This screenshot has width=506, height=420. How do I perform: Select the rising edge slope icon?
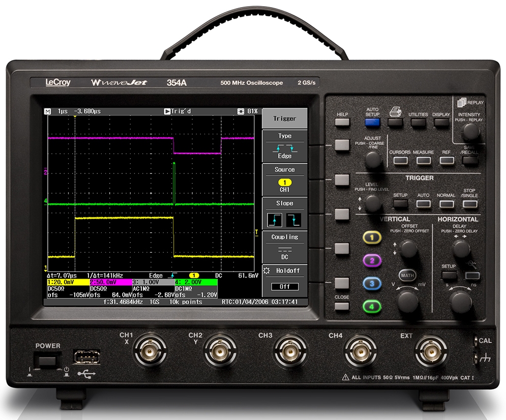(275, 220)
